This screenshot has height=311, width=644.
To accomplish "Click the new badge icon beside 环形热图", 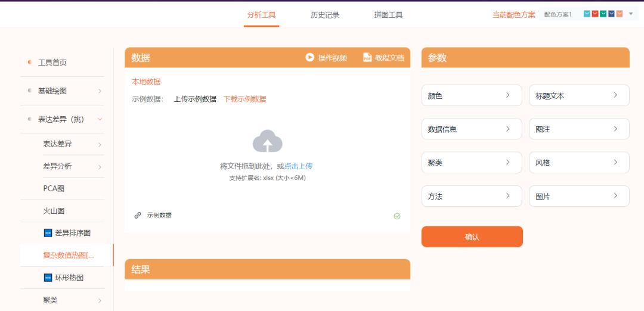I will 48,278.
